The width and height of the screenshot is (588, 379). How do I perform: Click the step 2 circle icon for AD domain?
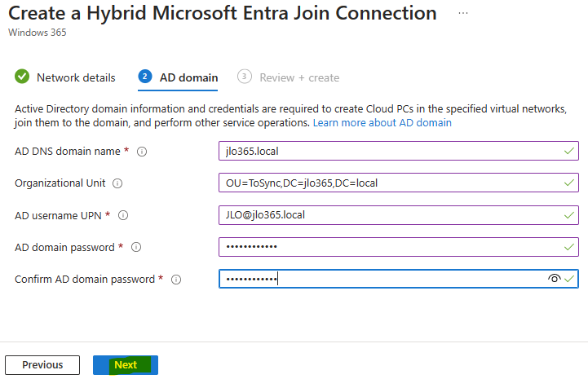[144, 77]
